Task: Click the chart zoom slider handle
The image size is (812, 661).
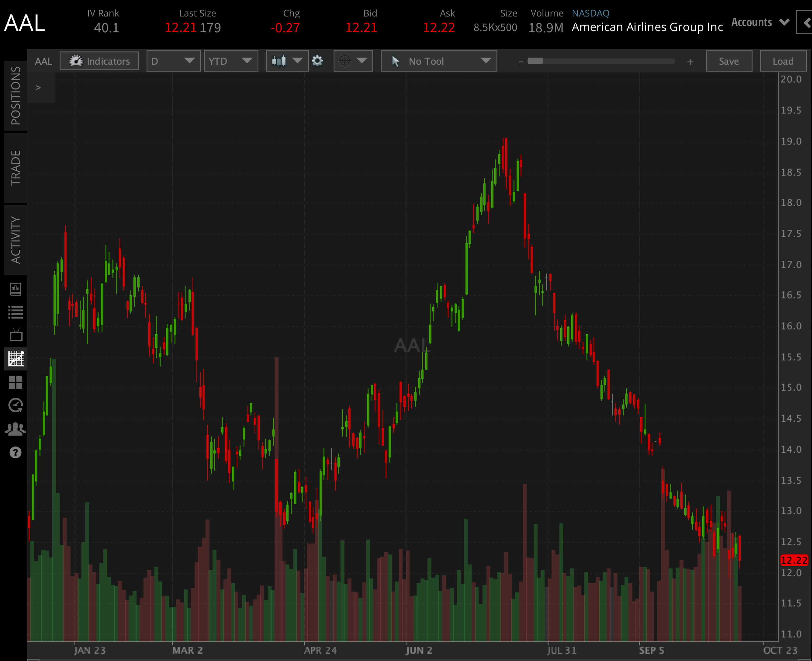Action: (535, 61)
